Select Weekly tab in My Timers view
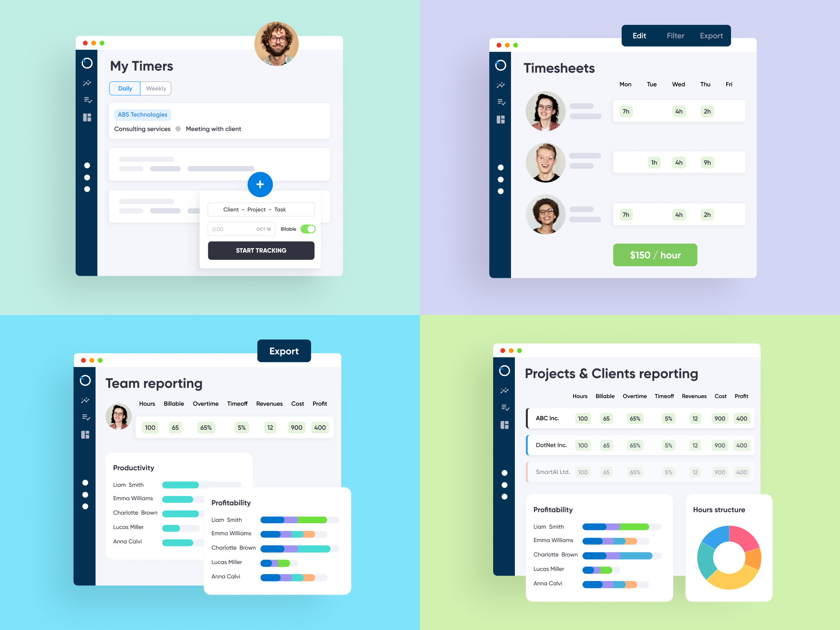The height and width of the screenshot is (630, 840). 156,88
